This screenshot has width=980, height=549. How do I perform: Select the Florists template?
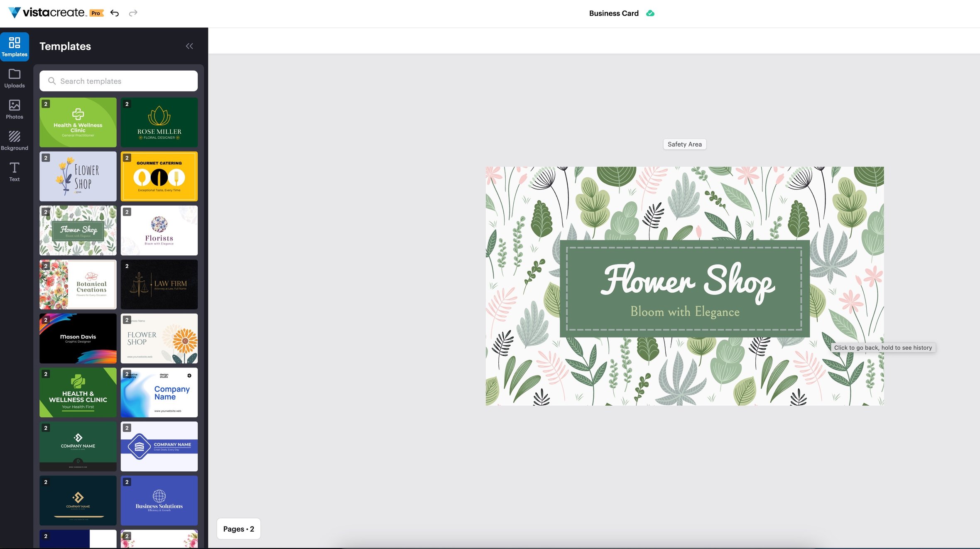159,230
